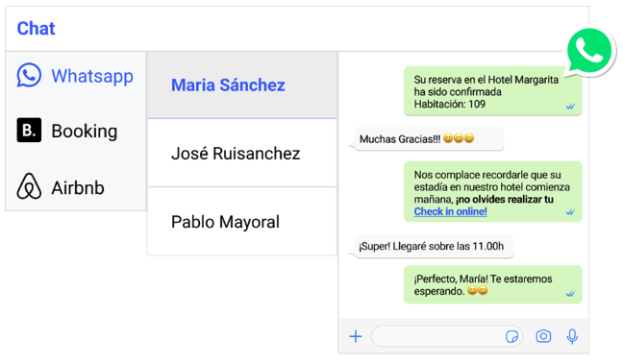Click the large green WhatsApp logo badge
This screenshot has width=623, height=364.
click(x=589, y=52)
